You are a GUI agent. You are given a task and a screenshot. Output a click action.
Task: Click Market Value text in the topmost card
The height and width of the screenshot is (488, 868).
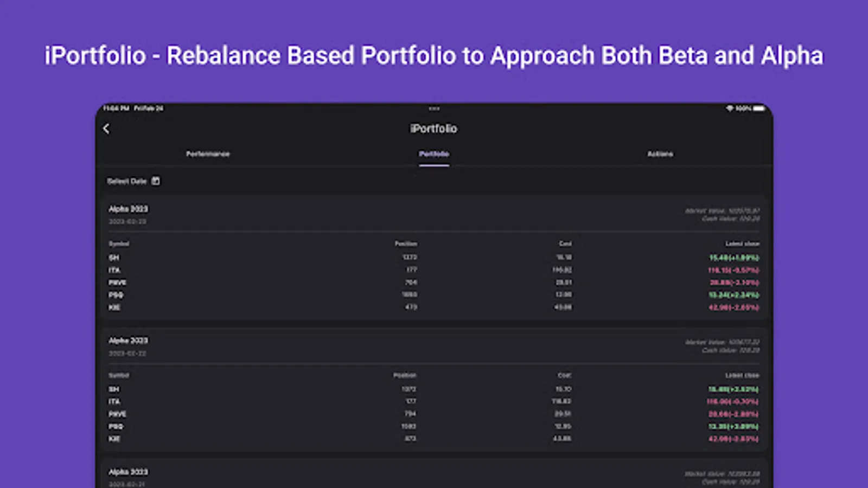(x=722, y=210)
